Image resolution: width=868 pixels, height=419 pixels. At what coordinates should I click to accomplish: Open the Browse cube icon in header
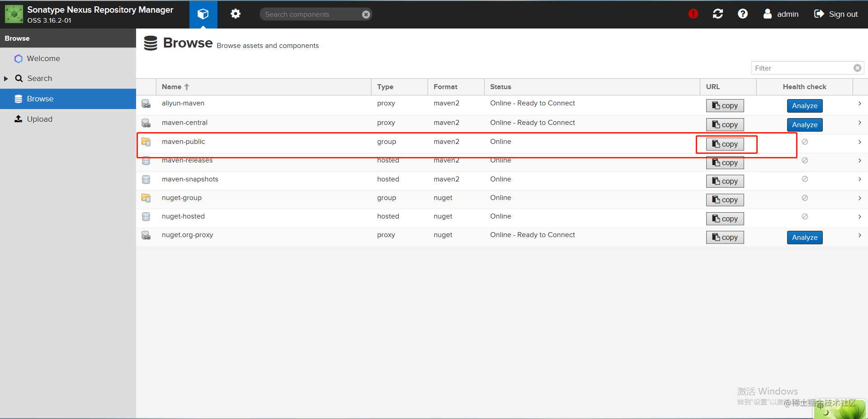point(203,14)
